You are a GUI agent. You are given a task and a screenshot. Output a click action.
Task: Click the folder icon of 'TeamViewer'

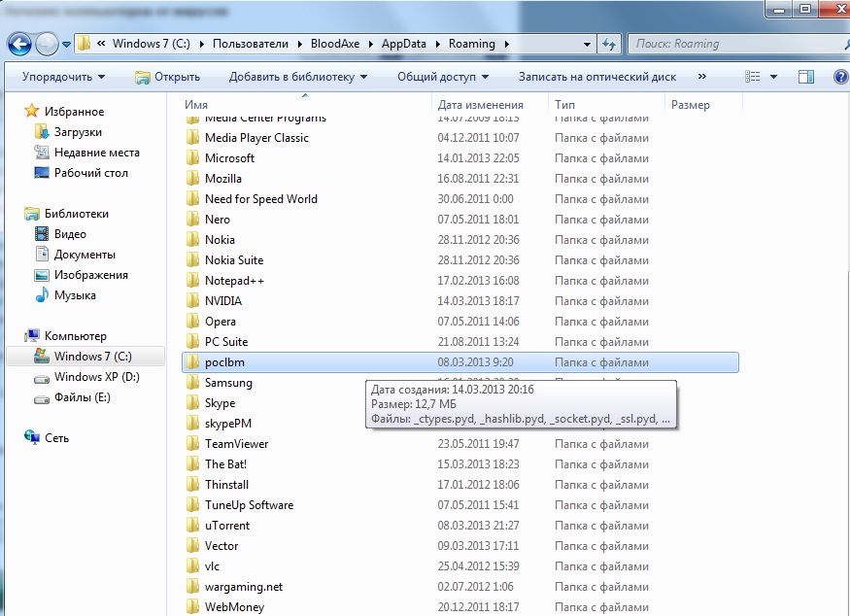coord(192,444)
